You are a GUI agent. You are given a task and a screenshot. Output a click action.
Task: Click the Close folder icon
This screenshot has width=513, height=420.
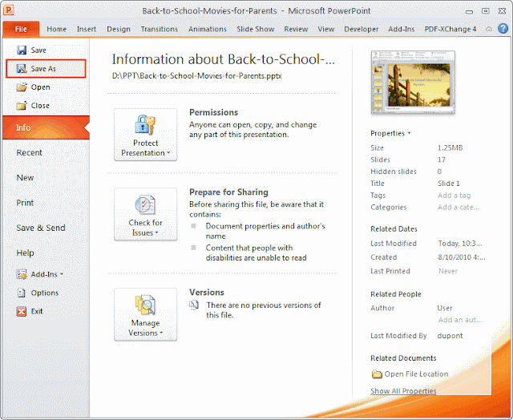[x=22, y=105]
